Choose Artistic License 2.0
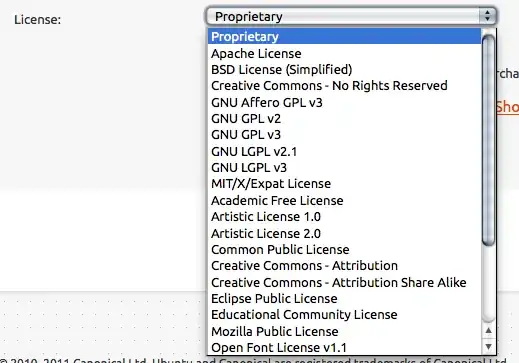Viewport: 519px width, 363px height. pyautogui.click(x=344, y=233)
